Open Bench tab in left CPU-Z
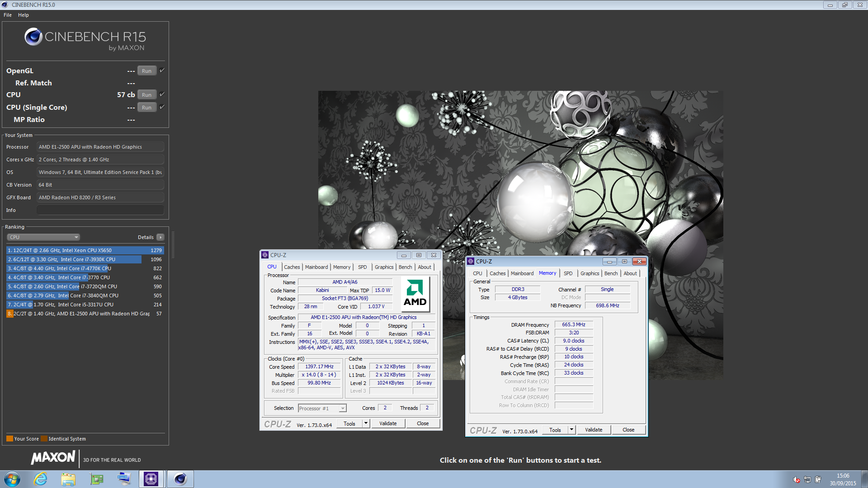Image resolution: width=868 pixels, height=488 pixels. point(406,267)
